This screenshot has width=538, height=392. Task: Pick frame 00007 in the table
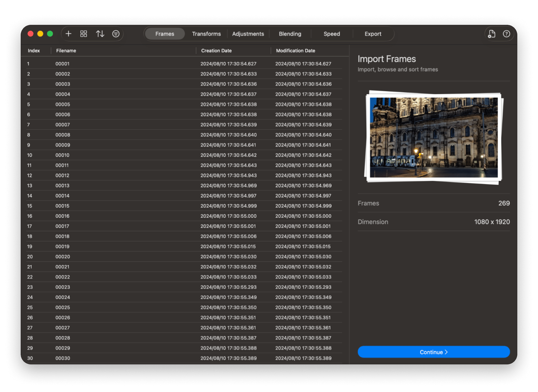coord(185,125)
